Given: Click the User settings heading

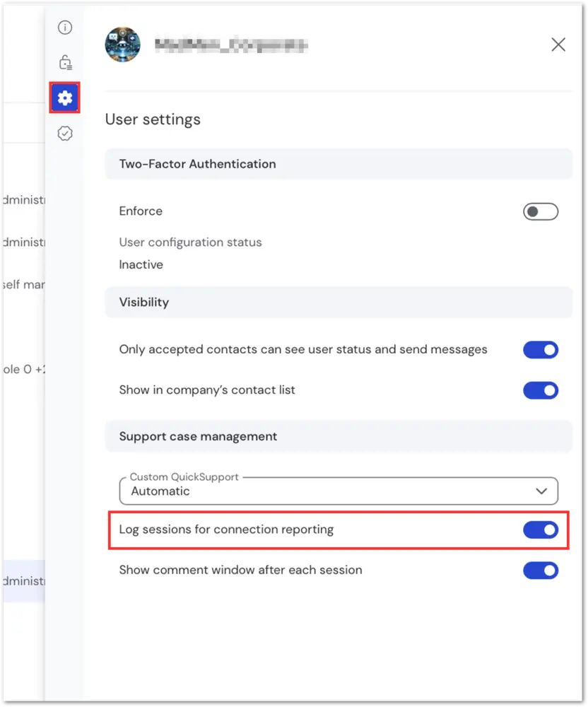Looking at the screenshot, I should click(x=153, y=119).
